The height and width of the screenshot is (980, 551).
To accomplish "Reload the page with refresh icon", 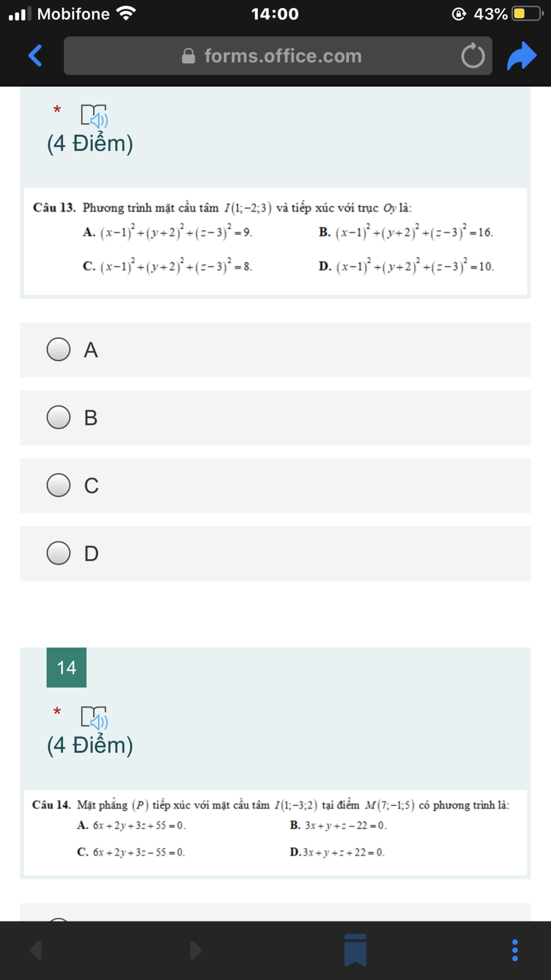I will coord(473,55).
